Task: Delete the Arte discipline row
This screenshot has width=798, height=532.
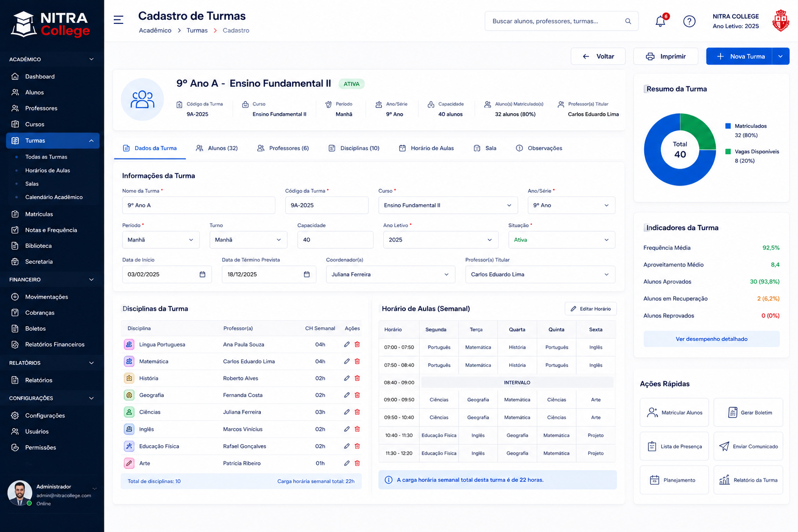Action: pyautogui.click(x=357, y=463)
